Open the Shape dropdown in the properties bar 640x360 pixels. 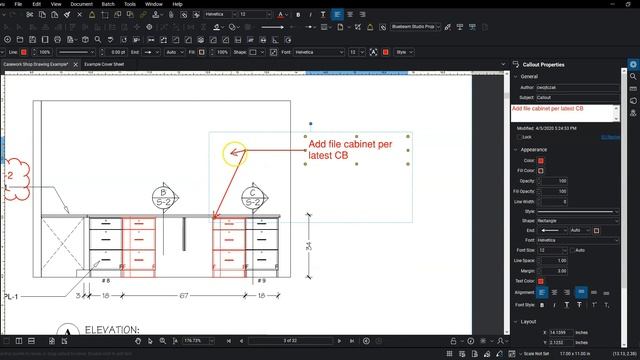tap(257, 52)
